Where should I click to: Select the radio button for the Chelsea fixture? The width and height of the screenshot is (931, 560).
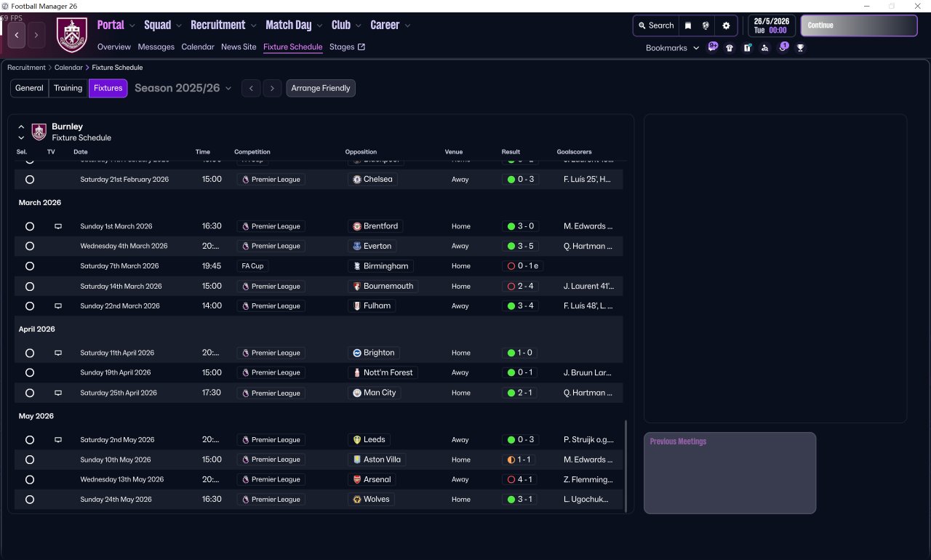pyautogui.click(x=30, y=179)
